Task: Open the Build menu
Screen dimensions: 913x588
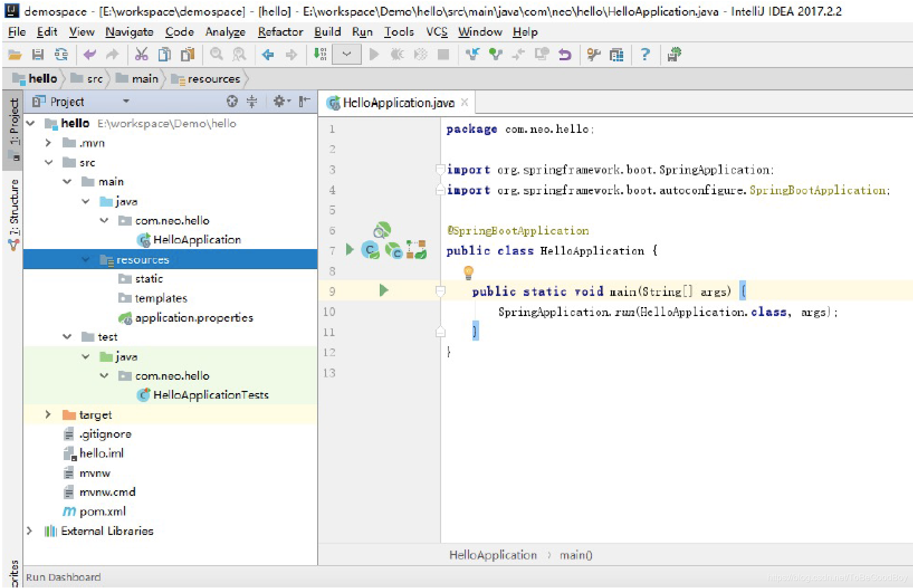Action: (327, 32)
